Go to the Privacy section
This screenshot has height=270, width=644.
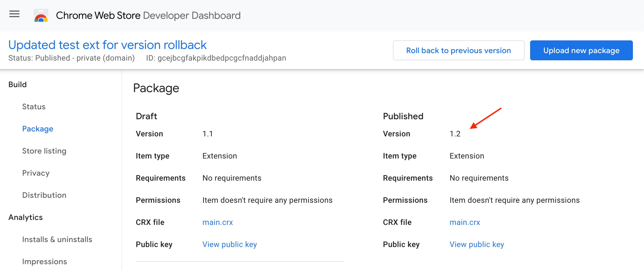[36, 173]
